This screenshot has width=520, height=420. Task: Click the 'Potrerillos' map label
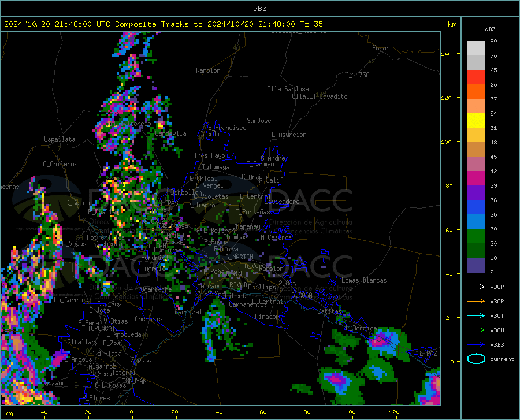tap(106, 237)
